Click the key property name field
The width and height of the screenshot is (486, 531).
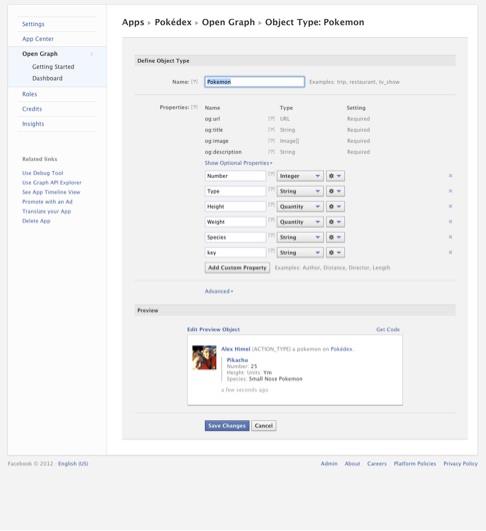[x=235, y=253]
